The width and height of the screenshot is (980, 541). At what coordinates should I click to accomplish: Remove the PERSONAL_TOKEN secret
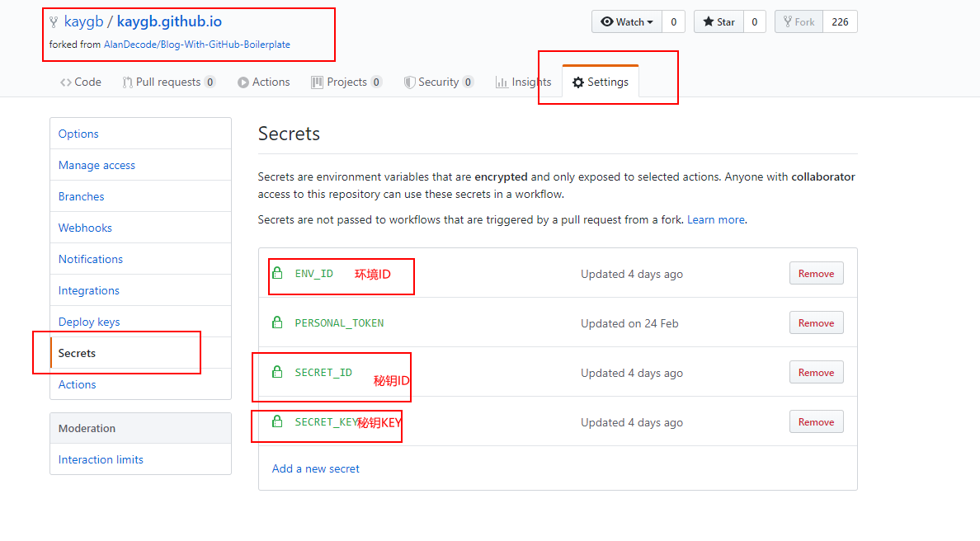(x=816, y=323)
